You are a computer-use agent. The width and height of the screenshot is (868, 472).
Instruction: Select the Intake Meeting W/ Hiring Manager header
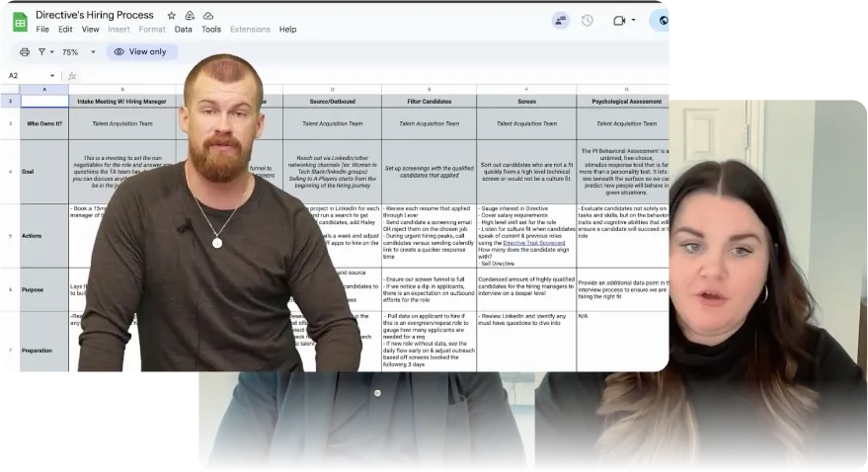(x=121, y=102)
